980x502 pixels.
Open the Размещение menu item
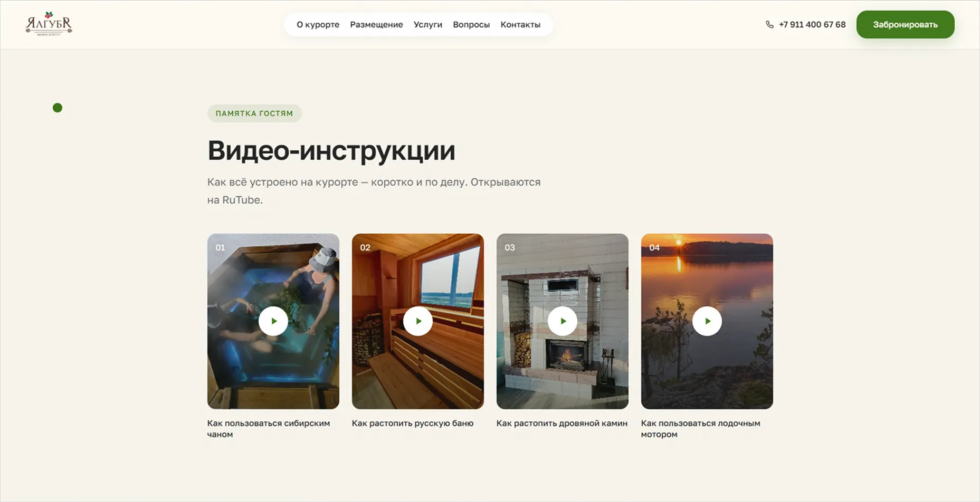[x=376, y=25]
